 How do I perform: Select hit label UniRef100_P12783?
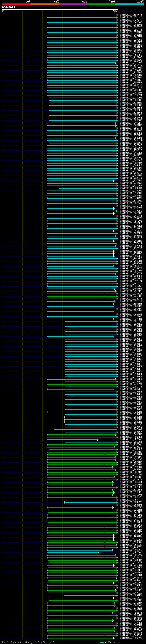[131, 58]
